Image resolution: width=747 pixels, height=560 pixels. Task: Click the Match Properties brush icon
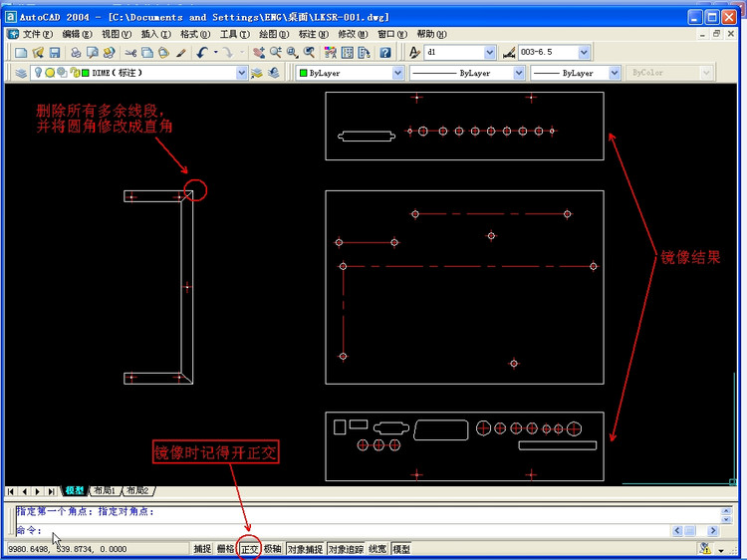click(180, 53)
